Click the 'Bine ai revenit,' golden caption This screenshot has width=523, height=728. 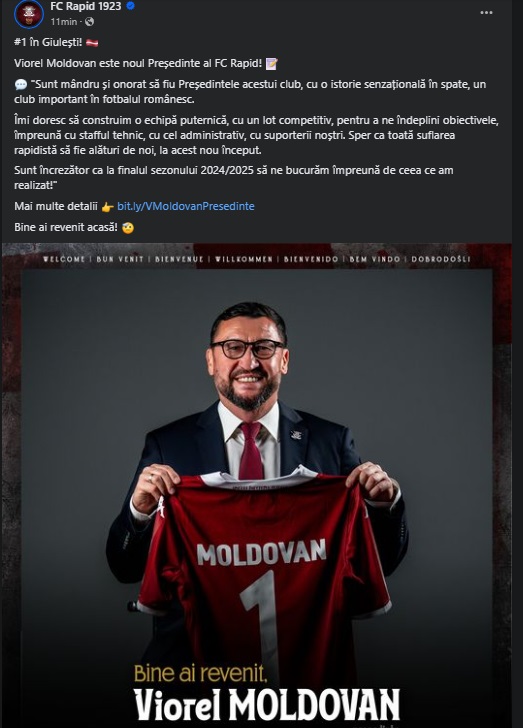coord(201,673)
